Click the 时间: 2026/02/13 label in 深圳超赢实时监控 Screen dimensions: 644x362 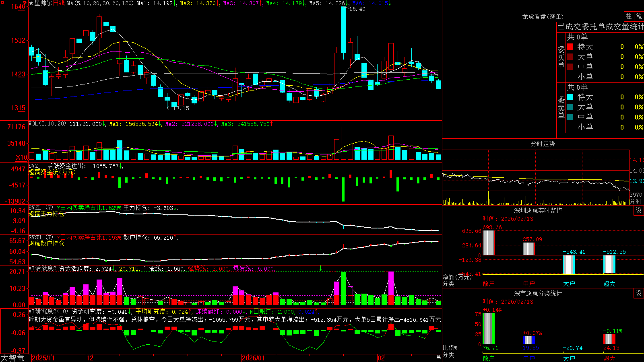[508, 219]
